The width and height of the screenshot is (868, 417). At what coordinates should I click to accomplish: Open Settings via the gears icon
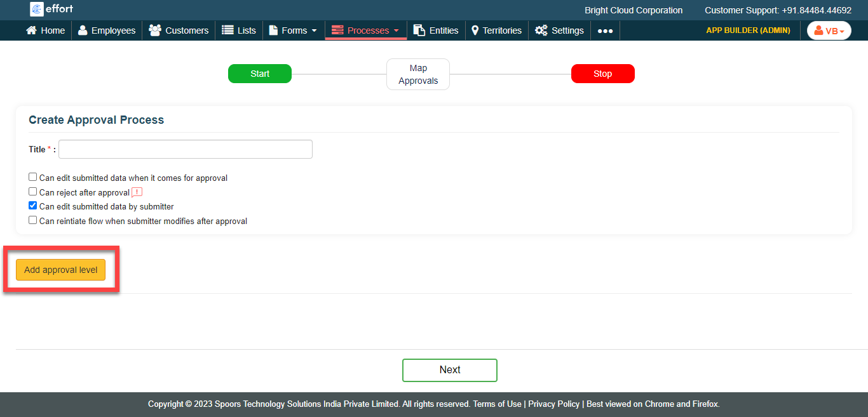(541, 30)
